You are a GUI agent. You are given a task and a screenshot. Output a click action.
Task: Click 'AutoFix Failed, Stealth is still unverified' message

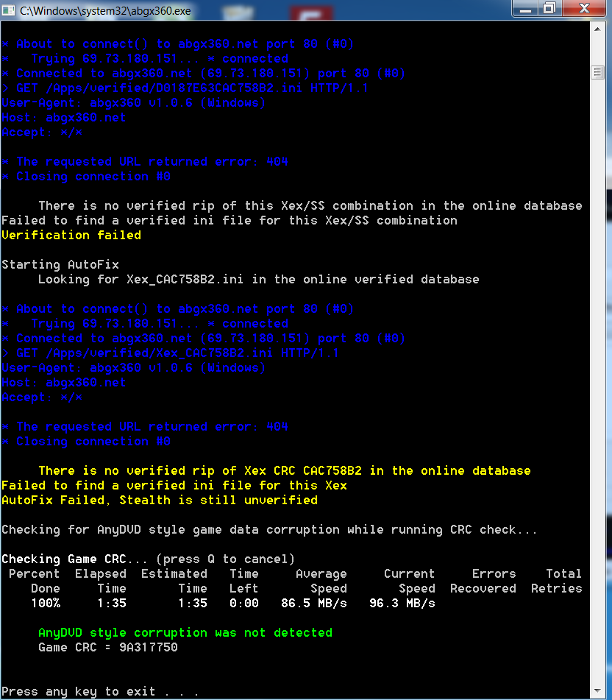[160, 501]
